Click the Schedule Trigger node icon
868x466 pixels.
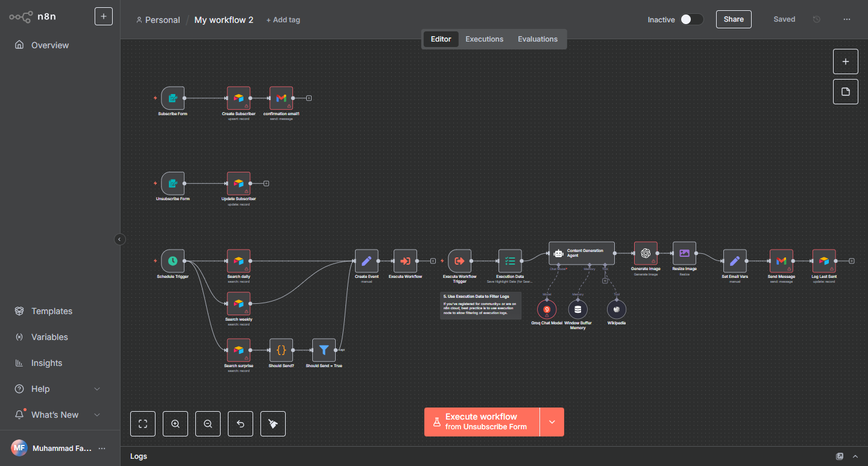coord(172,261)
